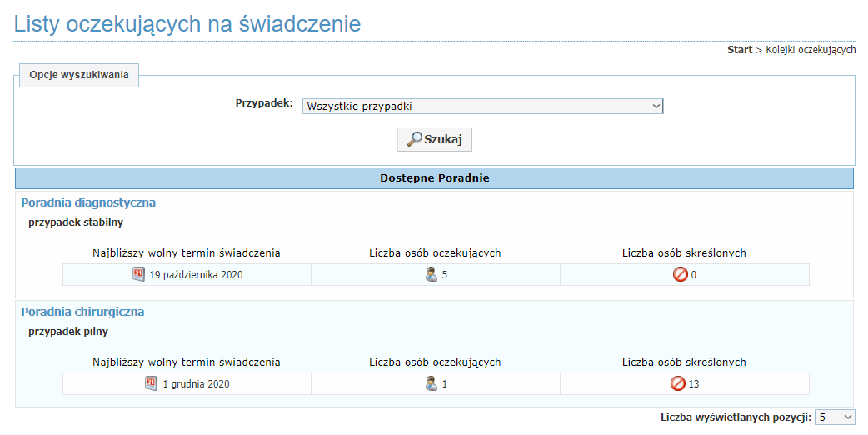This screenshot has height=435, width=868.
Task: Click the calendar icon beside 1 grudnia 2020
Action: 152,383
